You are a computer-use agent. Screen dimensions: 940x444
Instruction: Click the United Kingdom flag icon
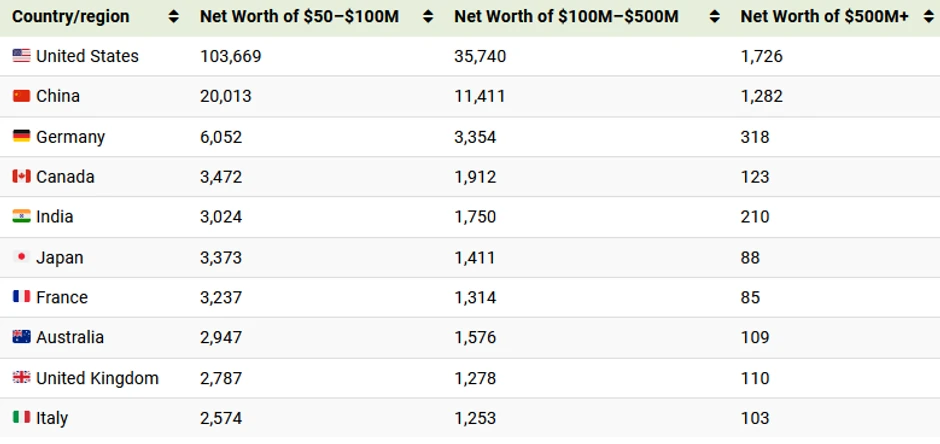[21, 378]
